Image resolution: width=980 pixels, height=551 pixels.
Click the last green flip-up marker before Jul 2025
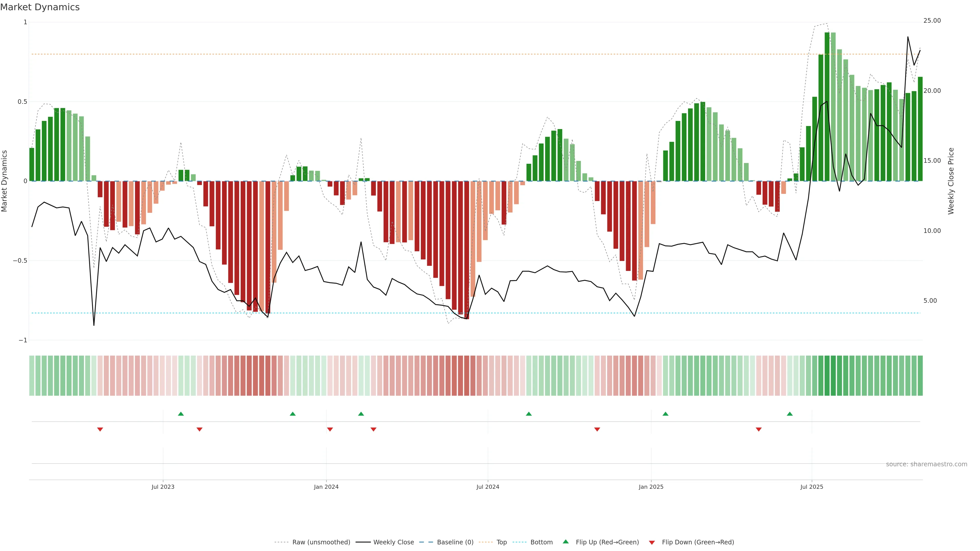(790, 414)
